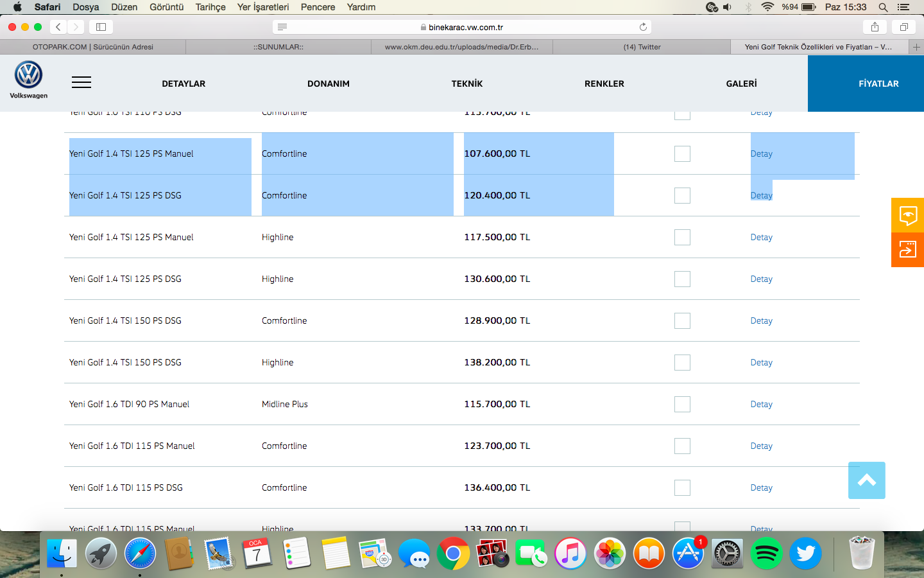
Task: Tick checkbox for 128.900,00 TL Comfortline
Action: coord(682,320)
